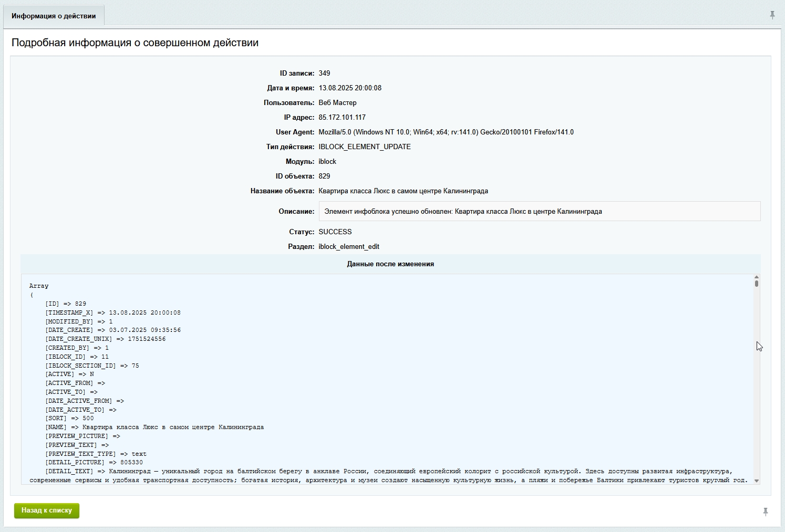The width and height of the screenshot is (785, 532).
Task: Click the iblock_element_edit section value
Action: 349,247
